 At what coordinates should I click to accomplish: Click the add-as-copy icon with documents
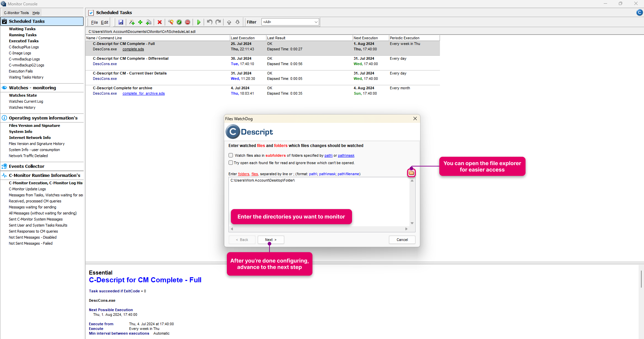click(149, 22)
